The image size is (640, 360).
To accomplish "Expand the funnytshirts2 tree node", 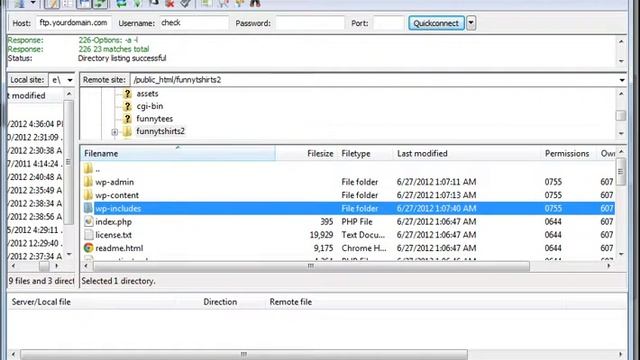I will tap(115, 132).
